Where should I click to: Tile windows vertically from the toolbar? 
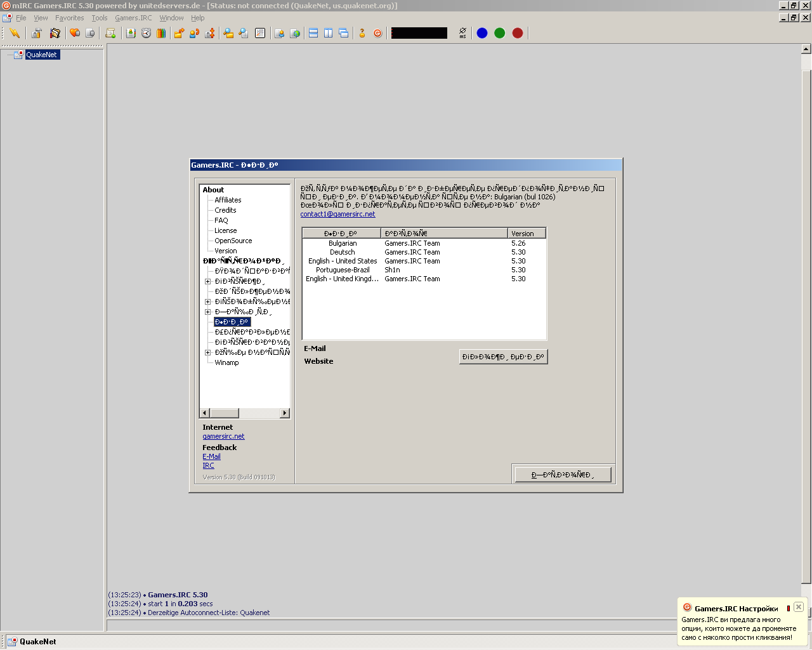point(329,33)
